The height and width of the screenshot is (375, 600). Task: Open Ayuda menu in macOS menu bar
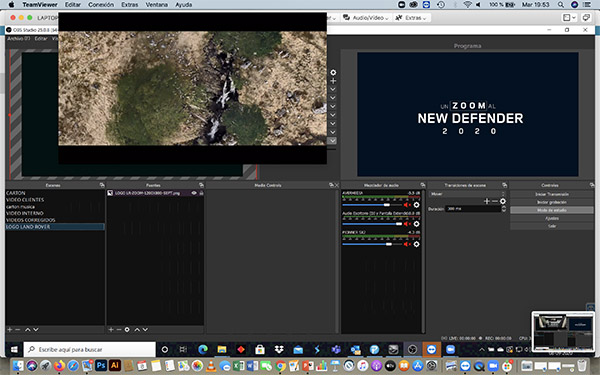coord(184,5)
